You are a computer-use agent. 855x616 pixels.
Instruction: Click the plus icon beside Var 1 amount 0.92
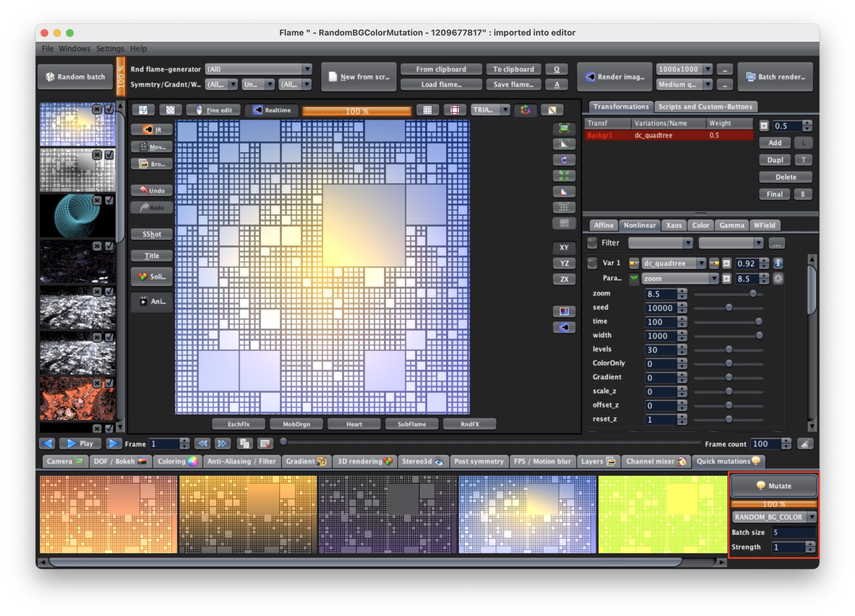coord(726,263)
